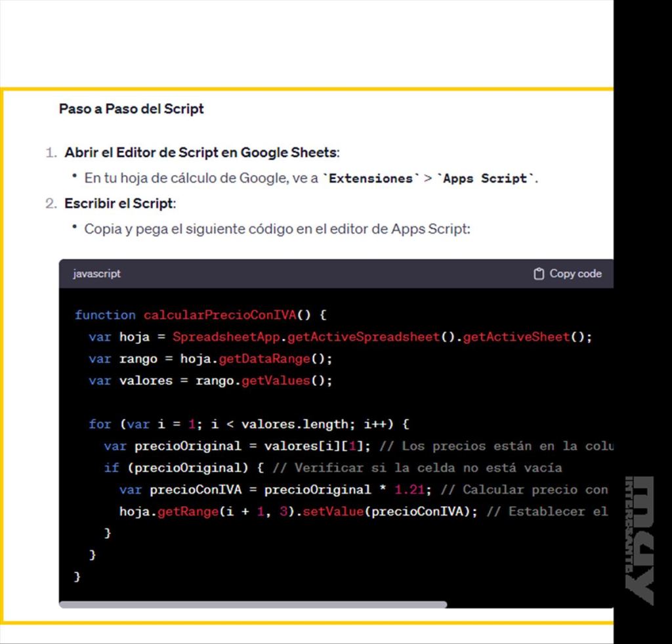
Task: Click the Copia y pega el siguiente código line
Action: click(277, 229)
